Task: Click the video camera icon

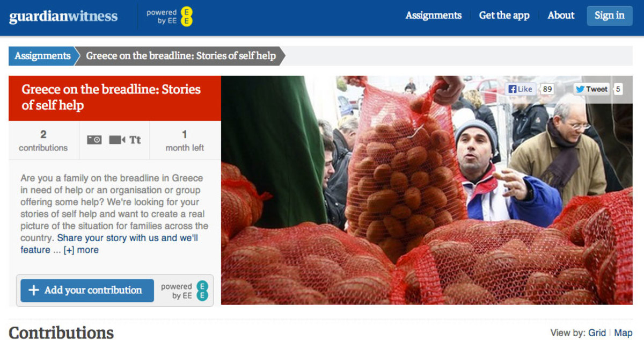Action: 117,140
